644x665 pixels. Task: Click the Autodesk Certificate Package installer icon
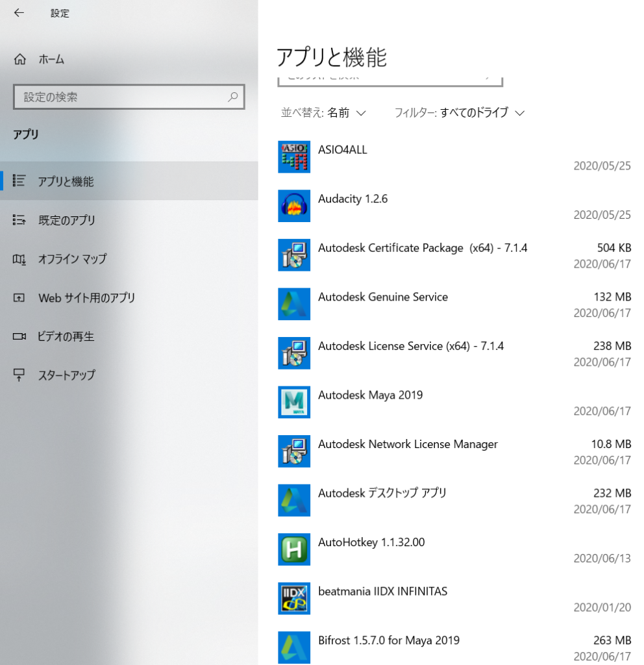click(294, 255)
